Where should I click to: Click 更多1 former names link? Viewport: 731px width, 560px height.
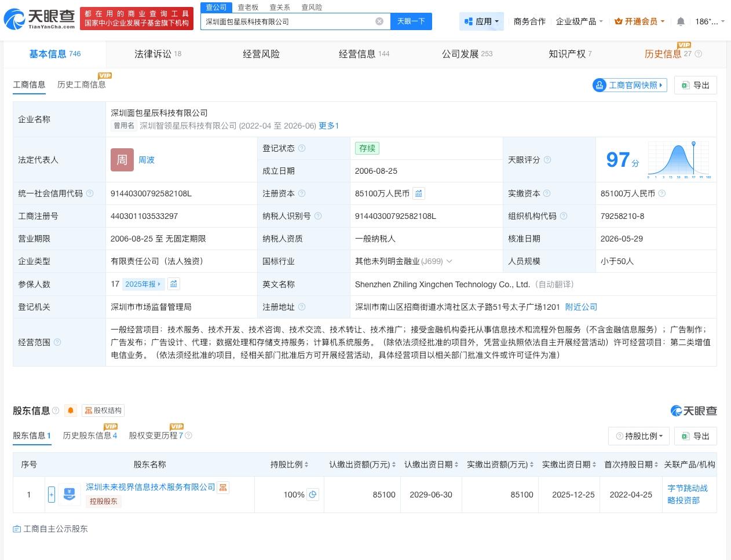tap(328, 126)
